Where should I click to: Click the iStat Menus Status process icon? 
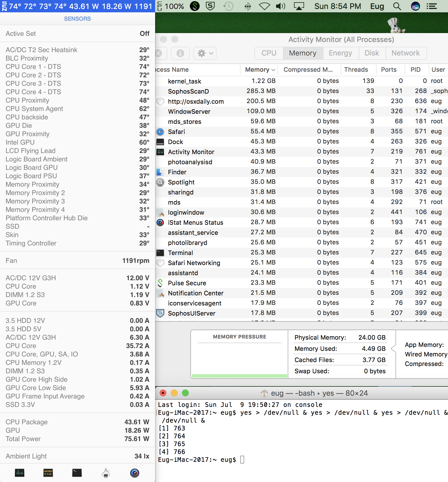(x=160, y=223)
